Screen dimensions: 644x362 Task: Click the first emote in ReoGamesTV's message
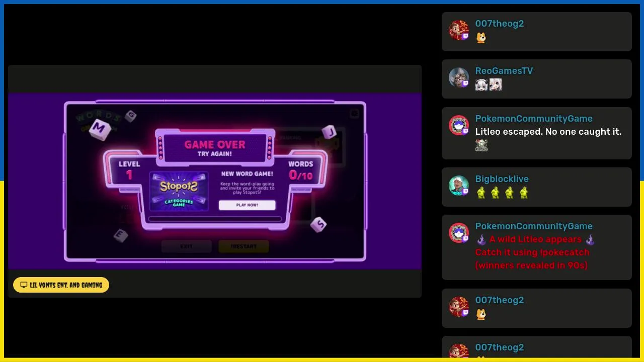481,84
